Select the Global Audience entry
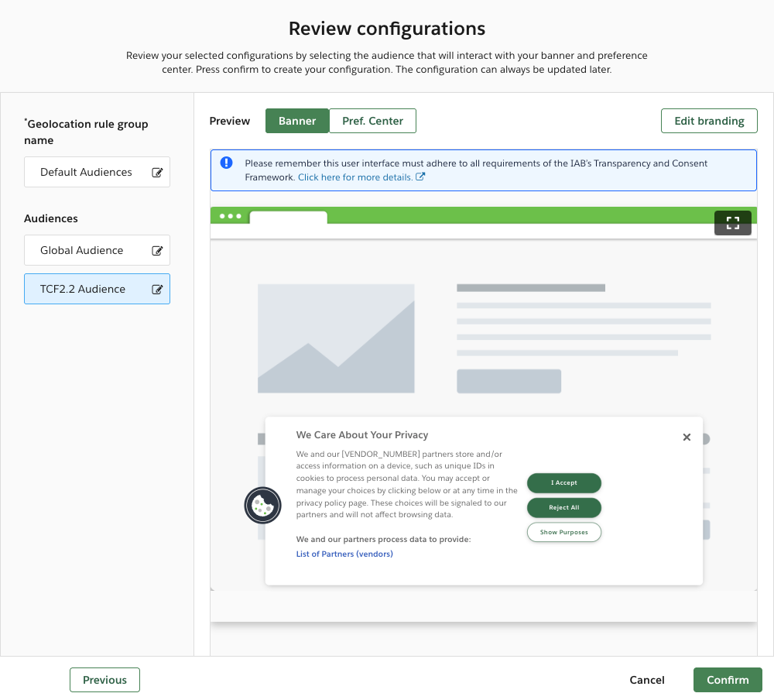 (97, 250)
